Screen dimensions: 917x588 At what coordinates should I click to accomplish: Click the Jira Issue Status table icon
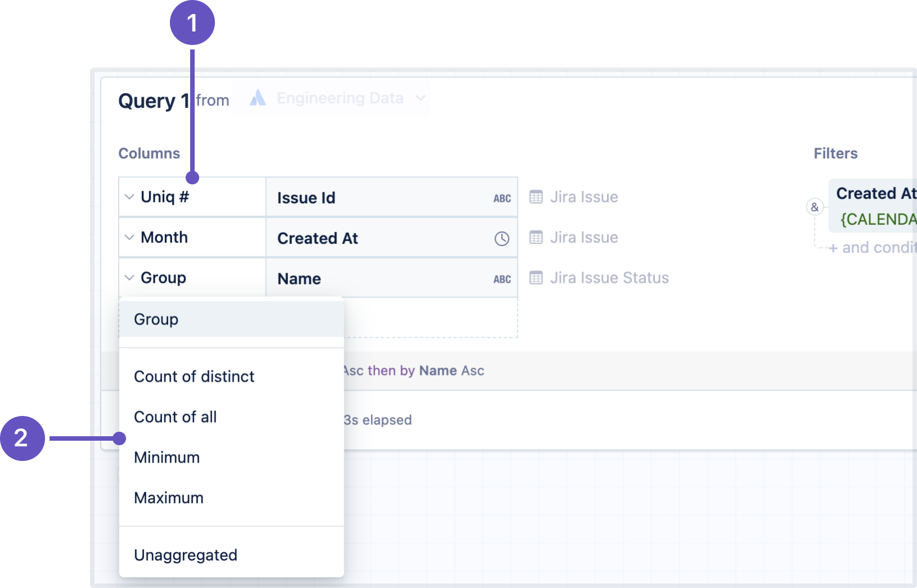point(536,277)
